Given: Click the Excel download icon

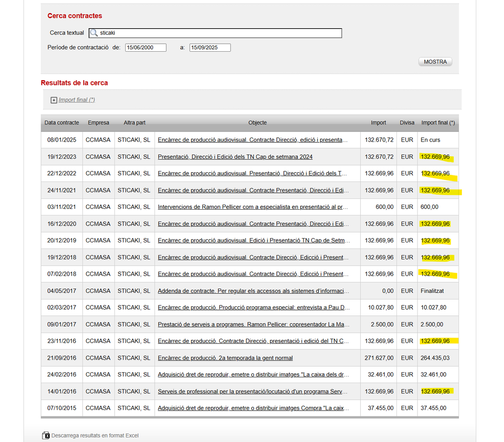Looking at the screenshot, I should (46, 435).
